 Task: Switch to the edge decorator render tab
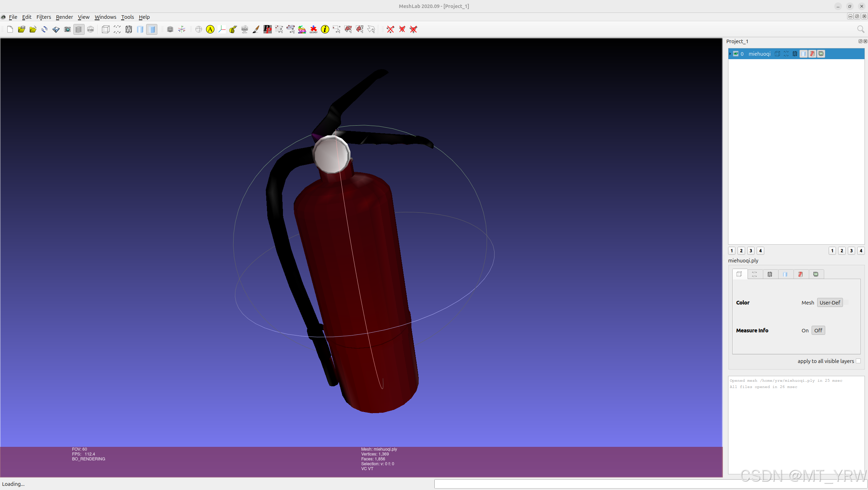(x=816, y=274)
